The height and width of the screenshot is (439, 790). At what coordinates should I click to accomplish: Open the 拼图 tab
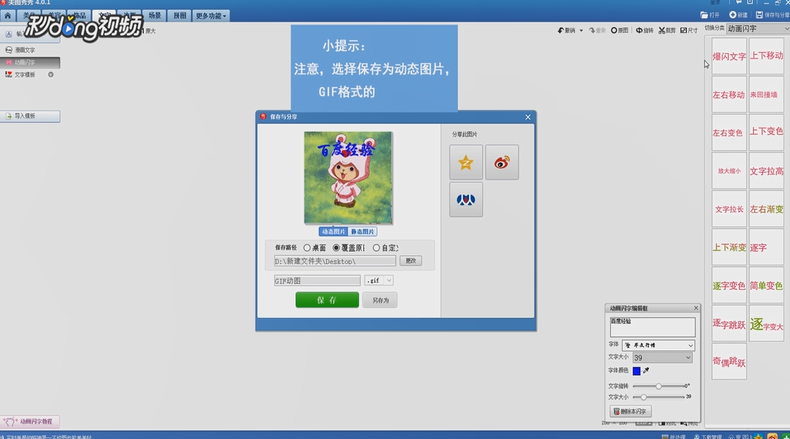click(x=179, y=16)
